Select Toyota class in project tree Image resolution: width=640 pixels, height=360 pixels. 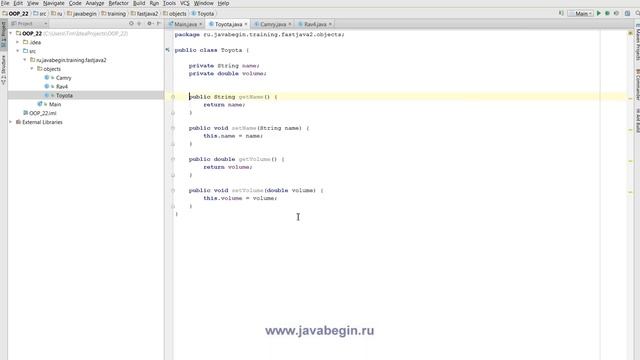(64, 95)
